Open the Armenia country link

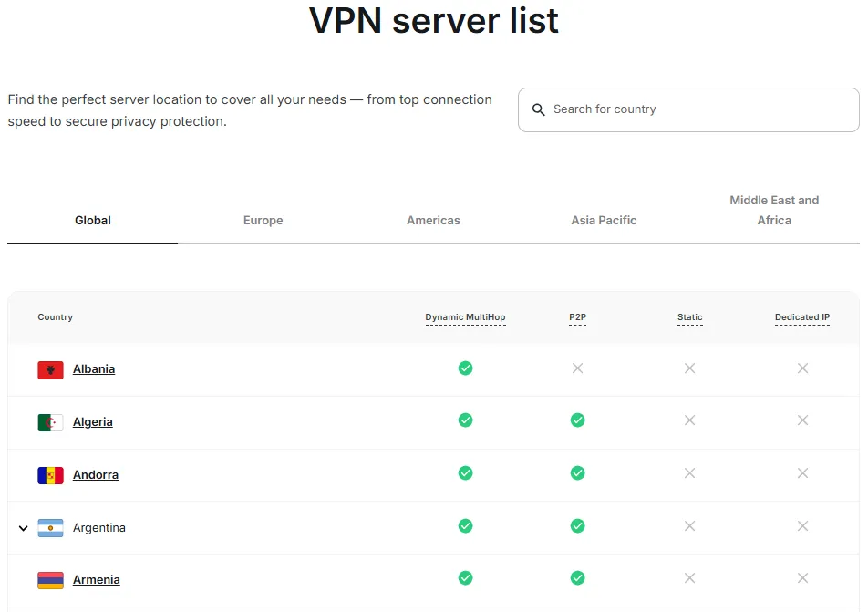(97, 580)
